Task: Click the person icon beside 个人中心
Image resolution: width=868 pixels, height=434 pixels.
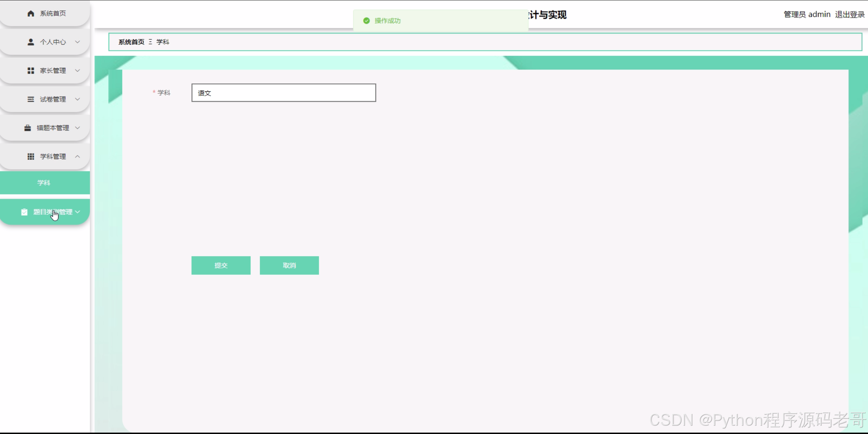Action: [x=31, y=42]
